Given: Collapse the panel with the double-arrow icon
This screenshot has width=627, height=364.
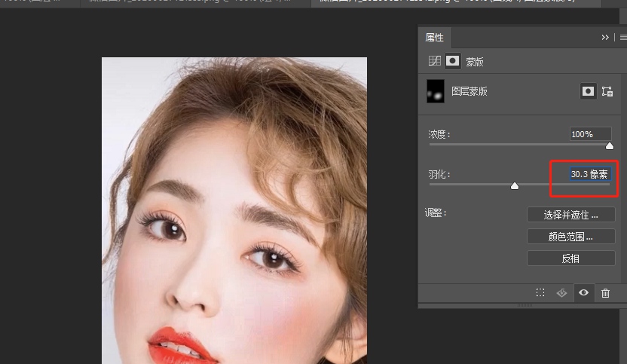Looking at the screenshot, I should click(x=605, y=37).
